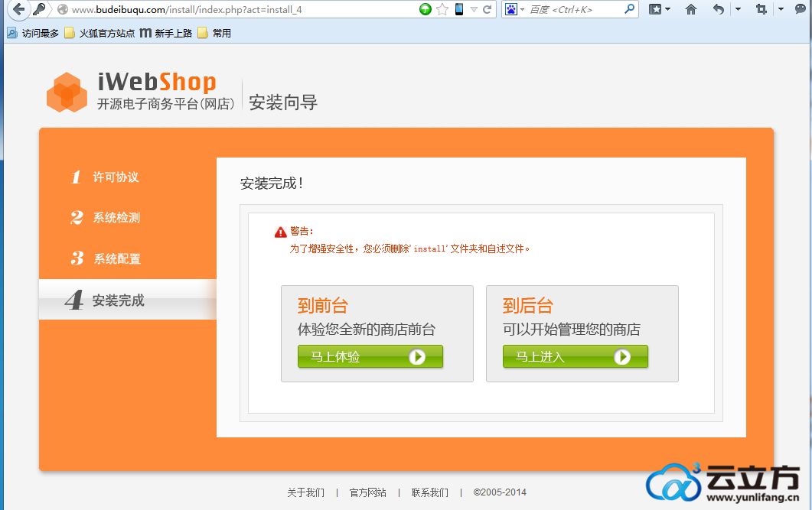Screen dimensions: 812x510
Task: Click the search magnifier icon
Action: point(629,9)
